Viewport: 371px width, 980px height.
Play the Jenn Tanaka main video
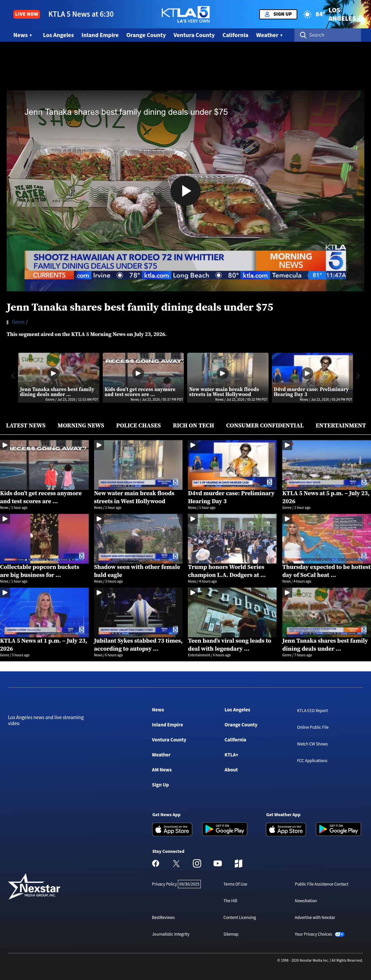tap(185, 191)
